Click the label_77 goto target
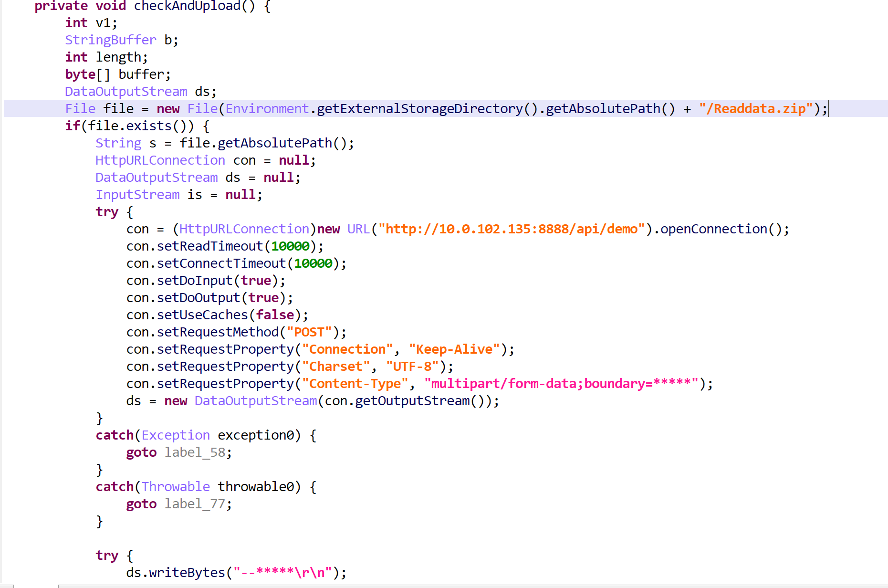888x588 pixels. [195, 504]
